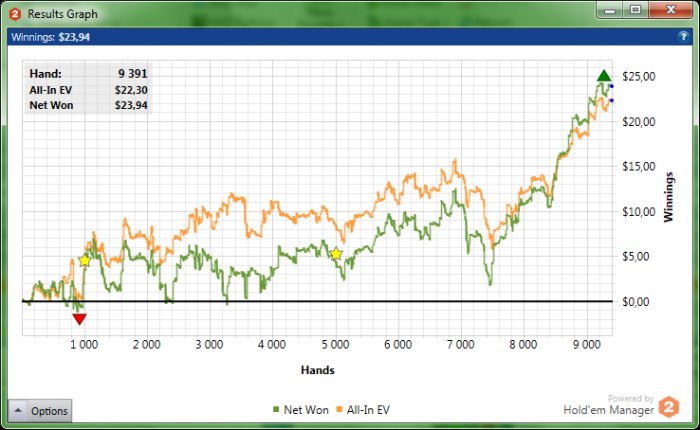The width and height of the screenshot is (700, 430).
Task: Click the 7 000 hands axis label
Action: click(461, 345)
